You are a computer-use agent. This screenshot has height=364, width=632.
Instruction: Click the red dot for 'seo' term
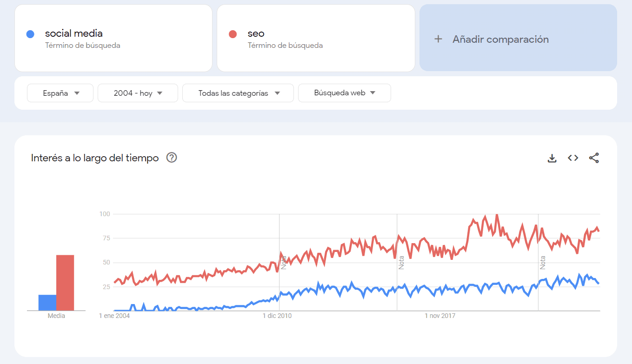tap(233, 33)
